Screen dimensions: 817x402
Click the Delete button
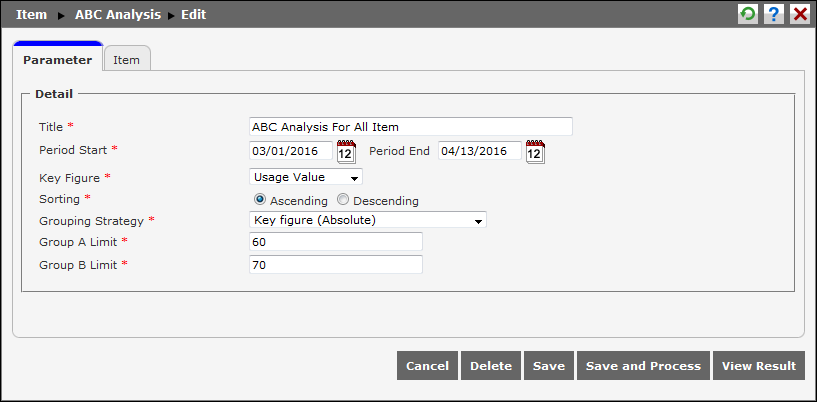click(x=491, y=366)
